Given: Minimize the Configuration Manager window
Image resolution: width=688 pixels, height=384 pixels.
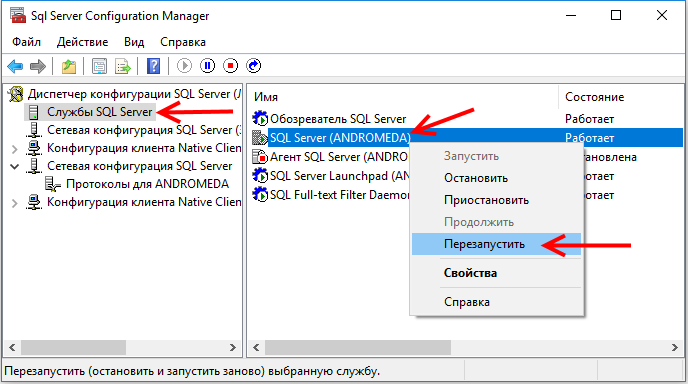Looking at the screenshot, I should pos(571,15).
